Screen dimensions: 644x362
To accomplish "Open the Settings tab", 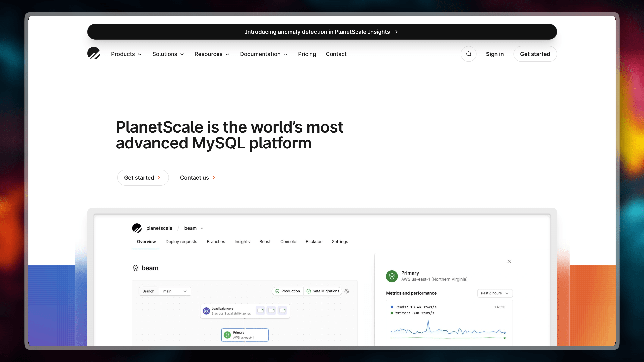I will (x=340, y=241).
